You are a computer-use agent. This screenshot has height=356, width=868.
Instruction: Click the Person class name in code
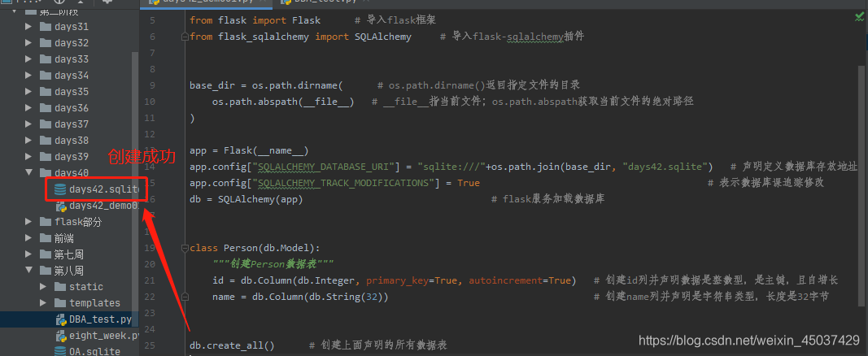[241, 248]
